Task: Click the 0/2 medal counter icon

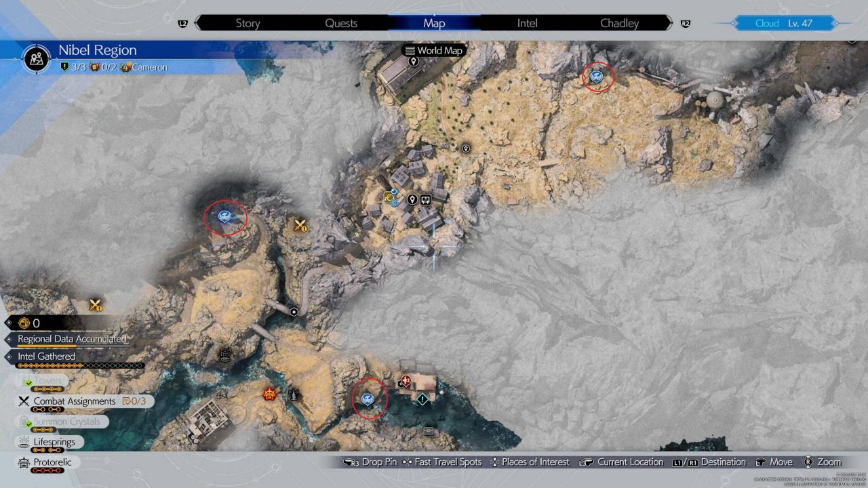Action: [x=94, y=67]
